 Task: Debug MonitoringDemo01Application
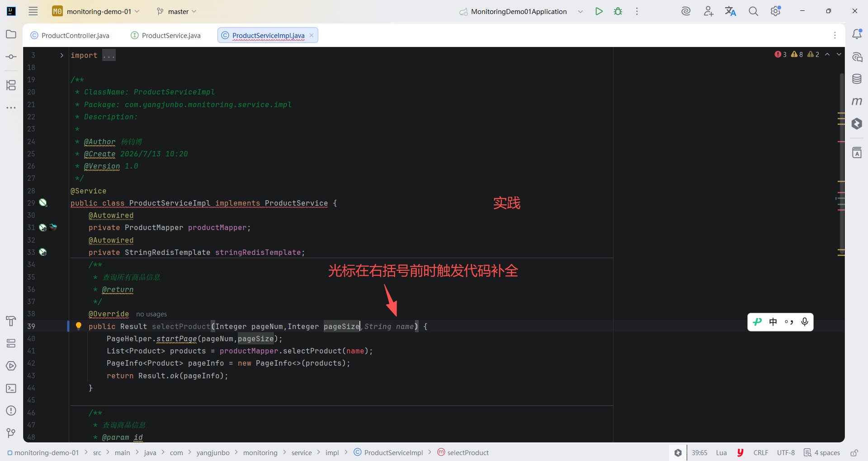coord(618,11)
